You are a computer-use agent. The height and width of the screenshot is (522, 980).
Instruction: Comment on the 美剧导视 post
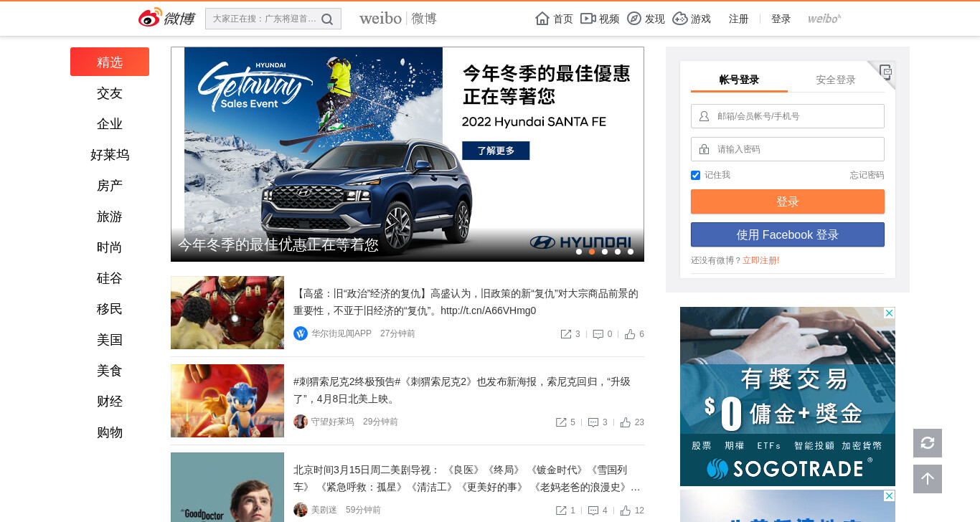click(x=593, y=511)
